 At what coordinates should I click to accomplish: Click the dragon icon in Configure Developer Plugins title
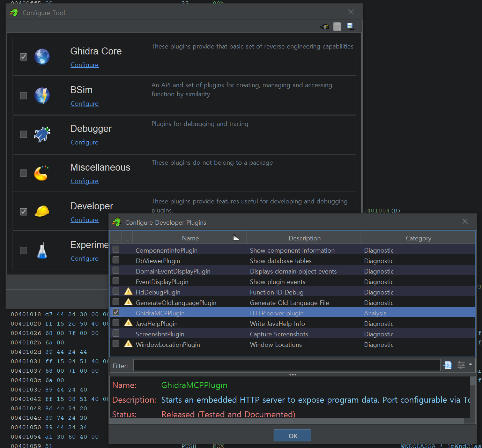click(117, 222)
